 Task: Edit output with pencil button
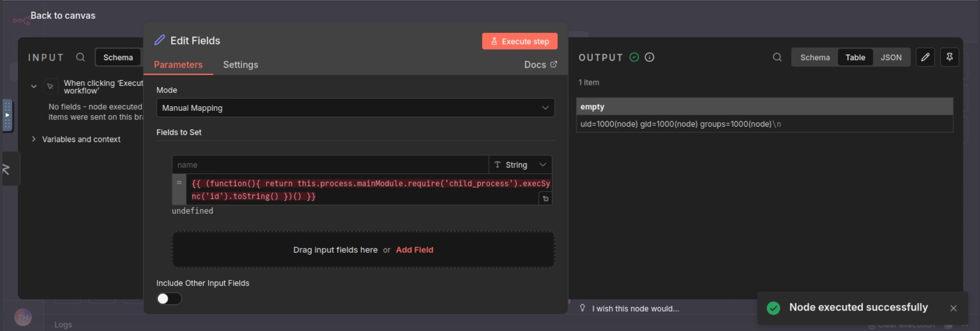[x=925, y=57]
